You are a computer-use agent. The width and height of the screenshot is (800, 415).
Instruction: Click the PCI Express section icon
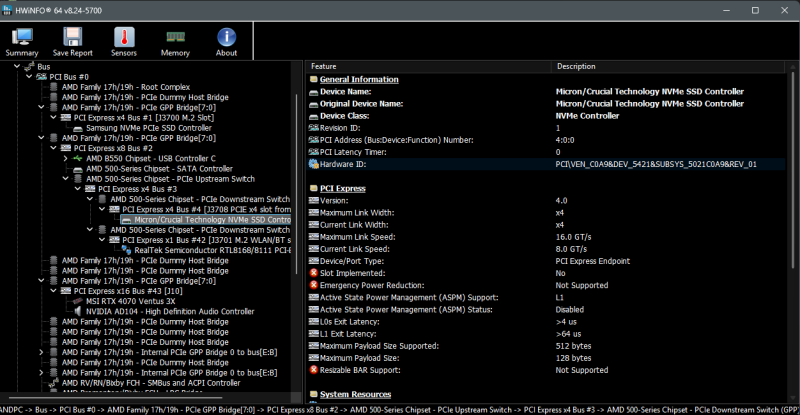click(x=313, y=188)
